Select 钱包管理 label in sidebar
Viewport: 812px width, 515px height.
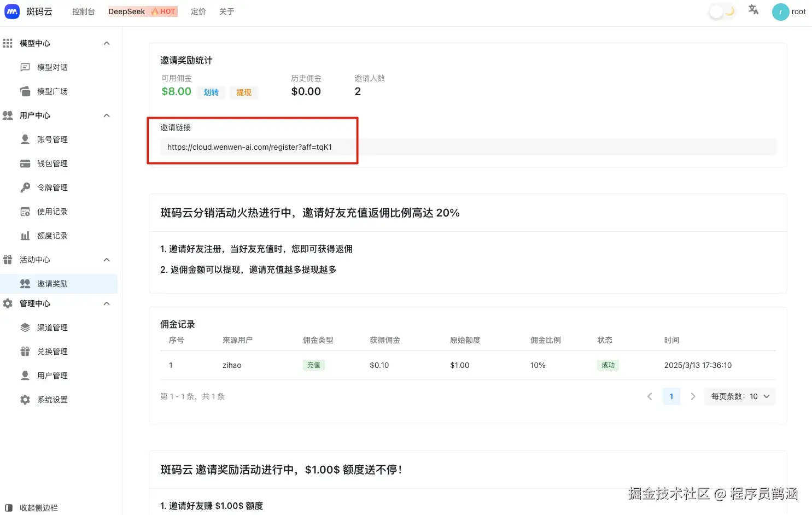click(52, 163)
